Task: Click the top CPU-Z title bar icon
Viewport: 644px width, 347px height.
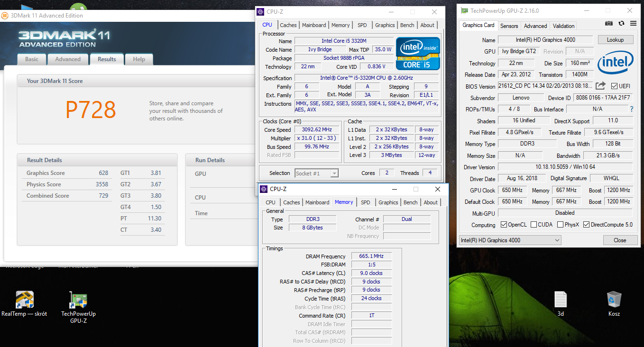Action: click(261, 12)
